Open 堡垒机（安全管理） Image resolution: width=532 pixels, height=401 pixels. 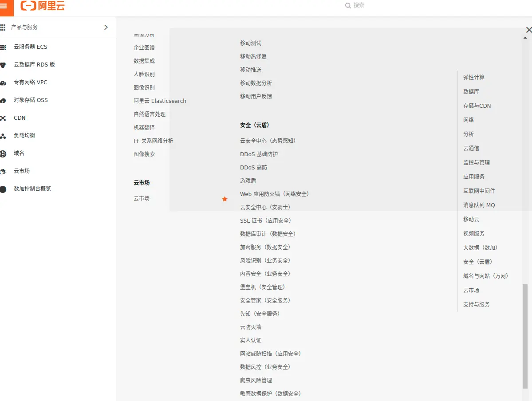[263, 287]
